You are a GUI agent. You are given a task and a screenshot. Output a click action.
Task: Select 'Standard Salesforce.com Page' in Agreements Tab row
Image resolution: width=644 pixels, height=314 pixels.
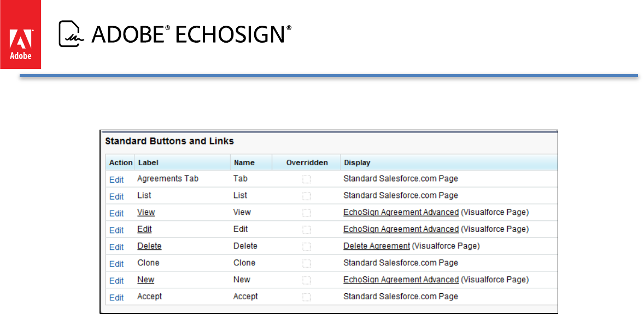coord(400,179)
